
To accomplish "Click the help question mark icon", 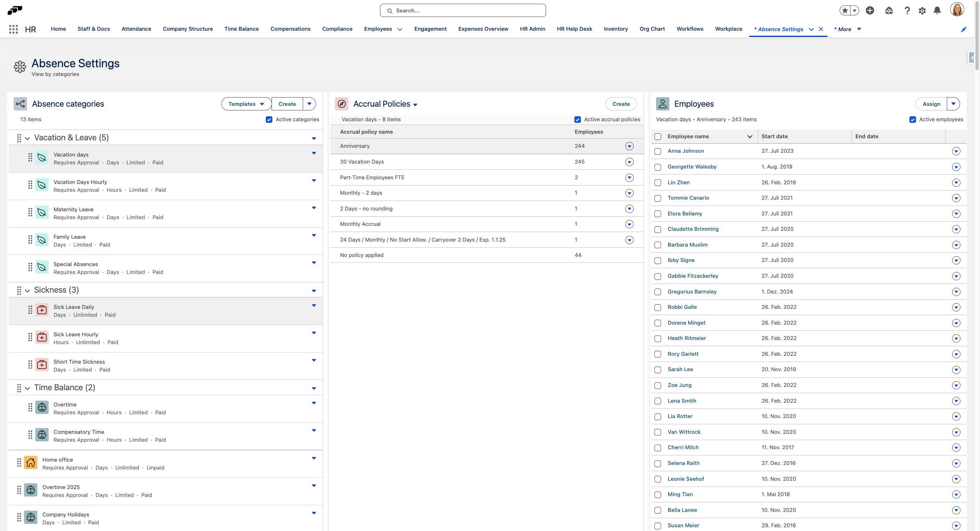I will pyautogui.click(x=907, y=11).
